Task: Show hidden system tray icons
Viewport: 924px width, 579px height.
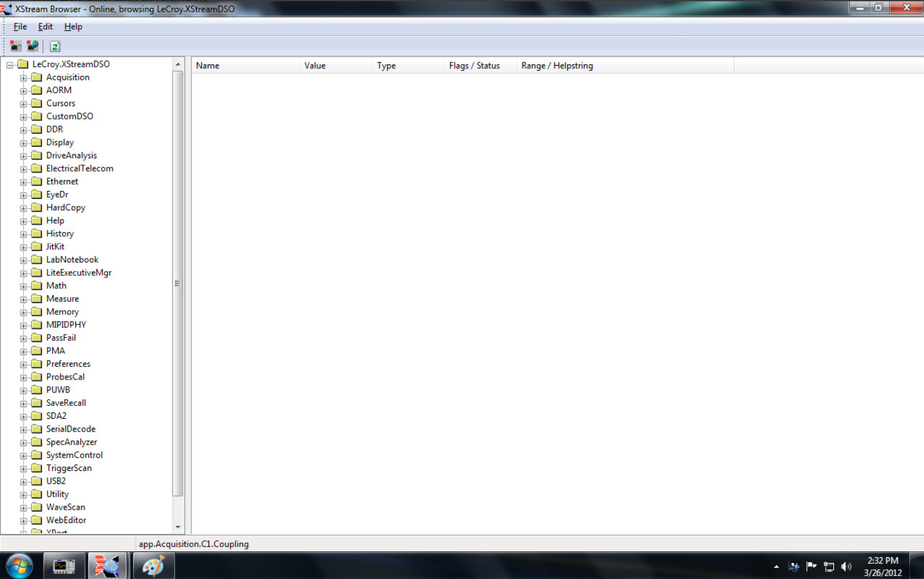Action: [x=776, y=567]
